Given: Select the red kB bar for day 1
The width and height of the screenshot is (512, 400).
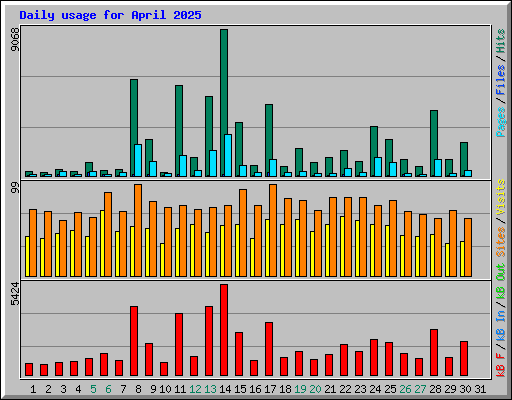Looking at the screenshot, I should coord(29,370).
